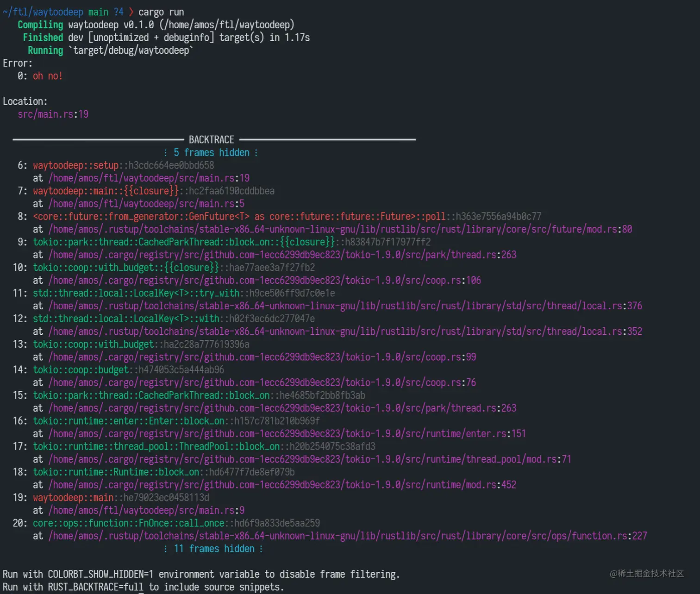
Task: Select frame 6 function waytoodeep::setup
Action: (x=76, y=165)
